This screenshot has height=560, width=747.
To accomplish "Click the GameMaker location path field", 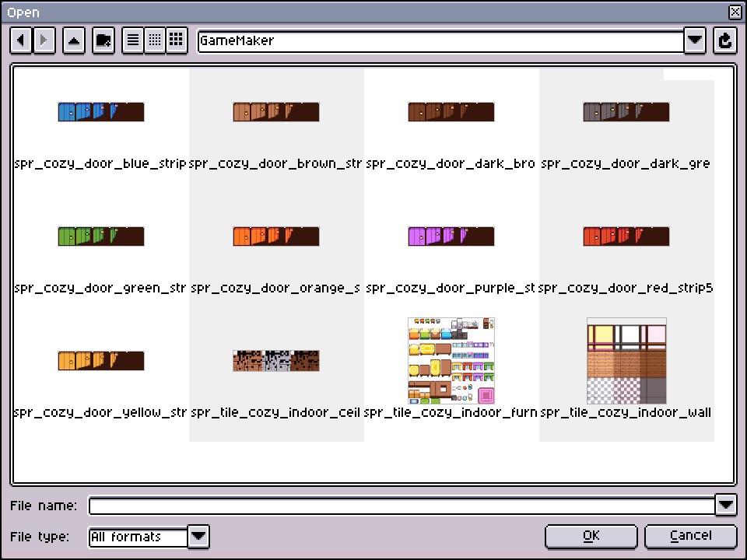I will [440, 41].
